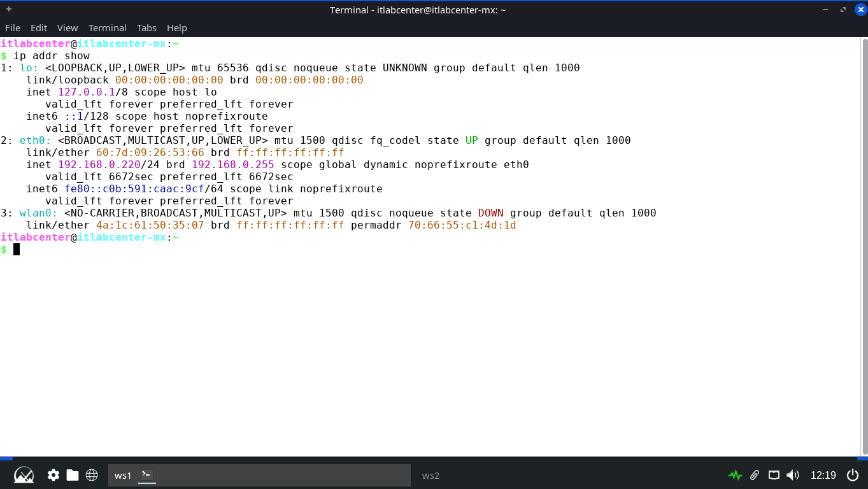The height and width of the screenshot is (489, 868).
Task: Click the volume speaker tray icon
Action: [793, 475]
